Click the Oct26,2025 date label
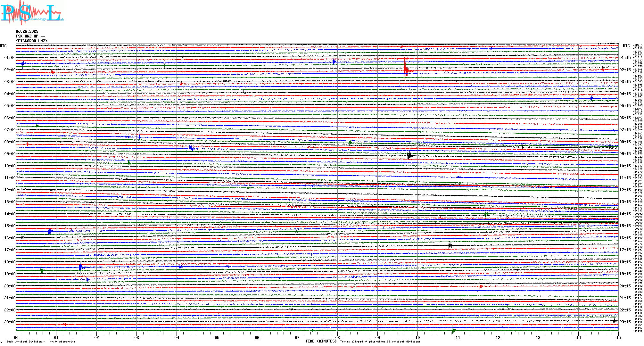The width and height of the screenshot is (644, 346). (x=27, y=31)
